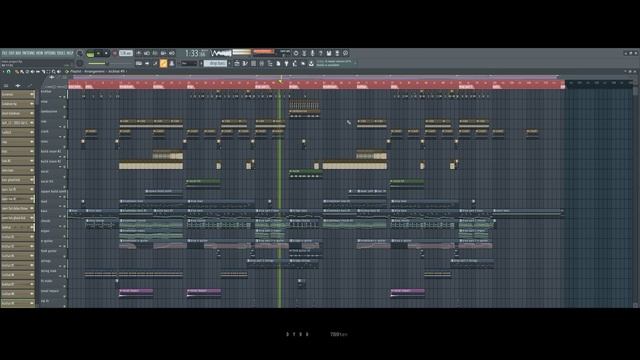Open the Section #1 breadcrumb dropdown

tap(118, 71)
